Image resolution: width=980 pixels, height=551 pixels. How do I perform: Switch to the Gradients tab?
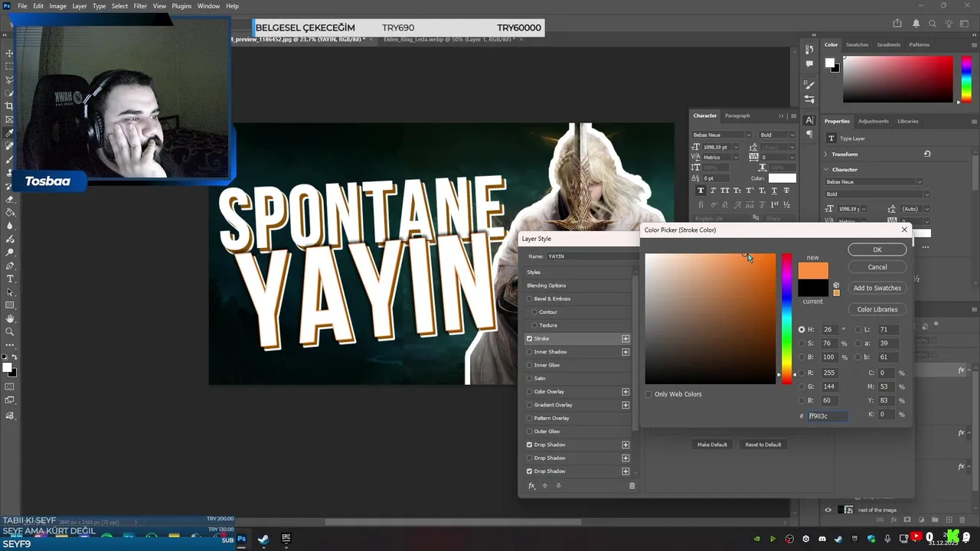(888, 44)
